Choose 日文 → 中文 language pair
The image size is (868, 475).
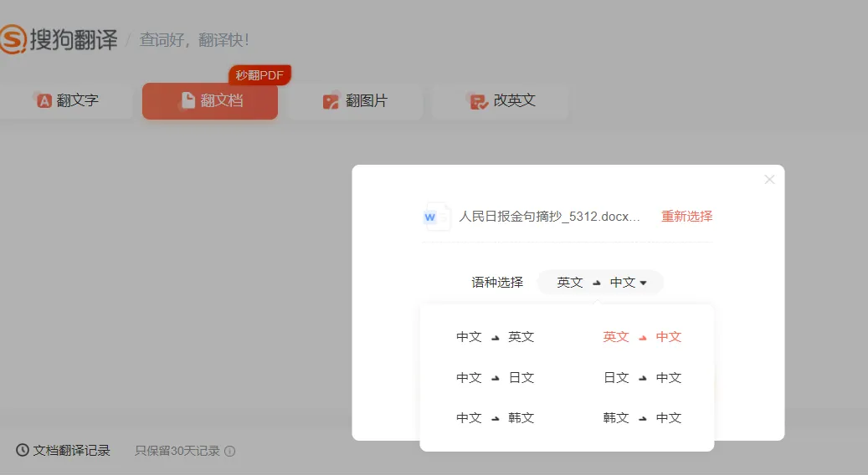pos(642,378)
